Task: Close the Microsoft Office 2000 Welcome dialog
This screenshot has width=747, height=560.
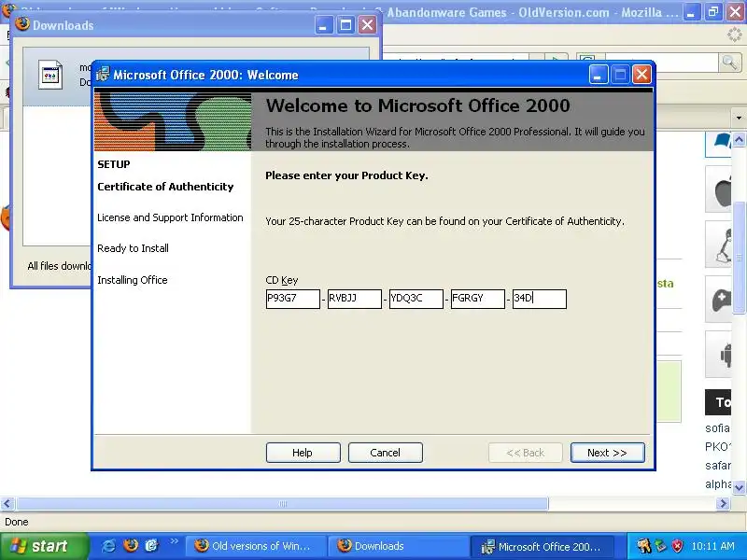Action: pos(641,75)
